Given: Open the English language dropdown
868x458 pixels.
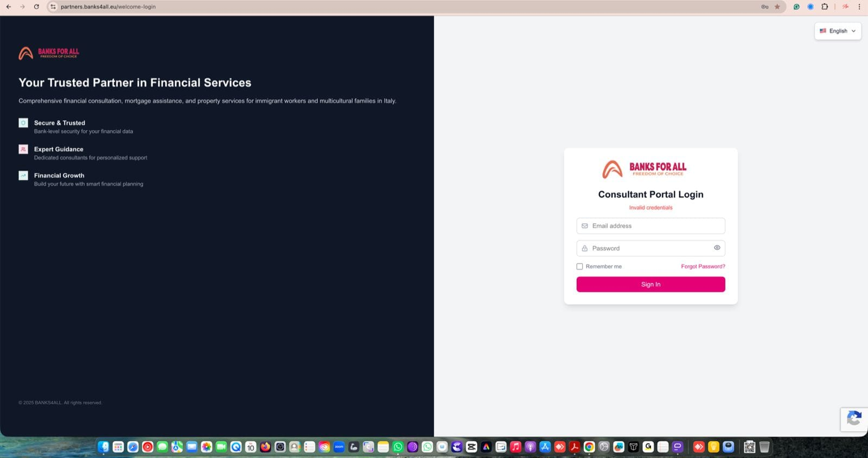Looking at the screenshot, I should (838, 31).
